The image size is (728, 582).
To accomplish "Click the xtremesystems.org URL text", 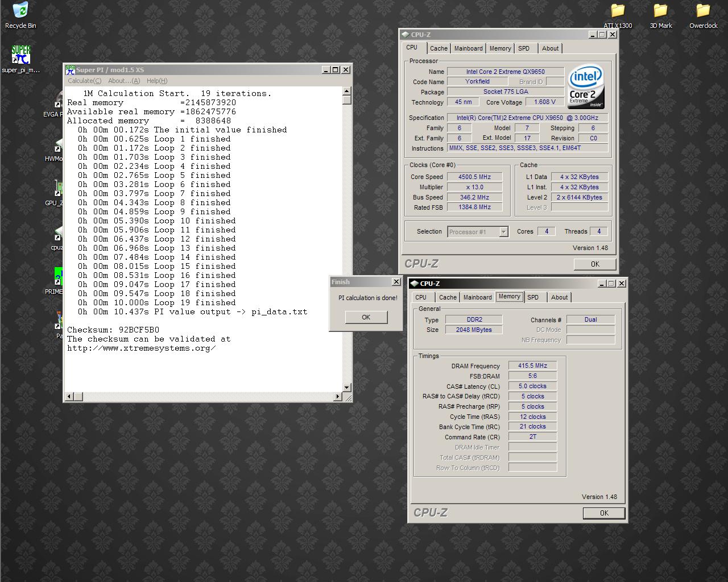I will (x=142, y=348).
